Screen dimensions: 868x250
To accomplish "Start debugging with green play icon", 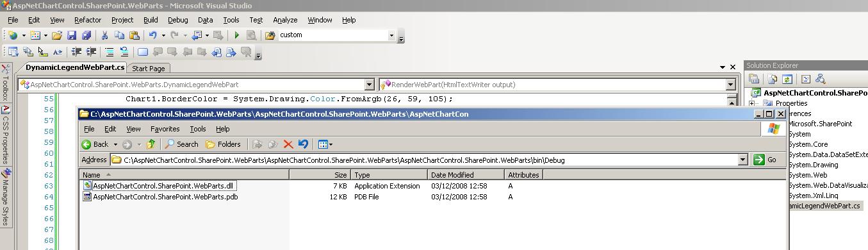I will click(236, 35).
